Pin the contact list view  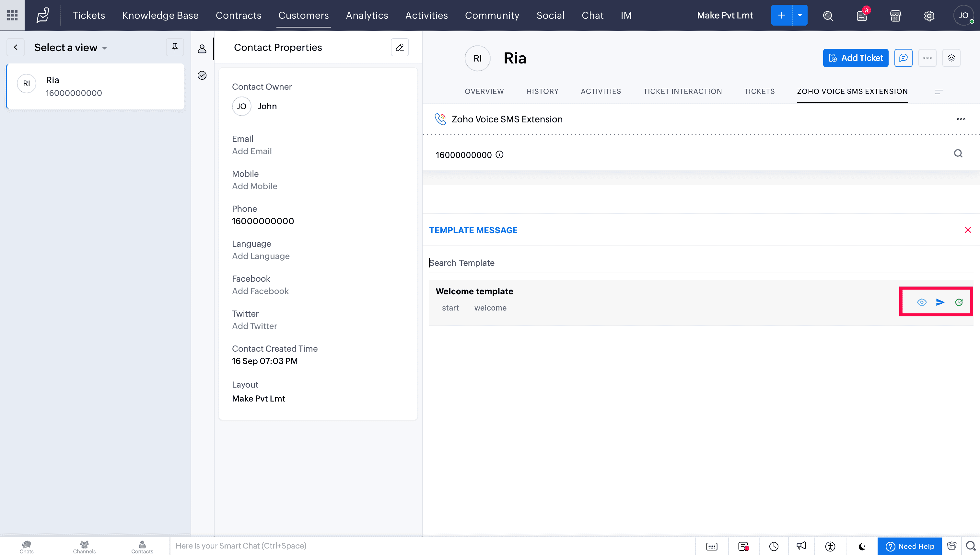coord(175,47)
